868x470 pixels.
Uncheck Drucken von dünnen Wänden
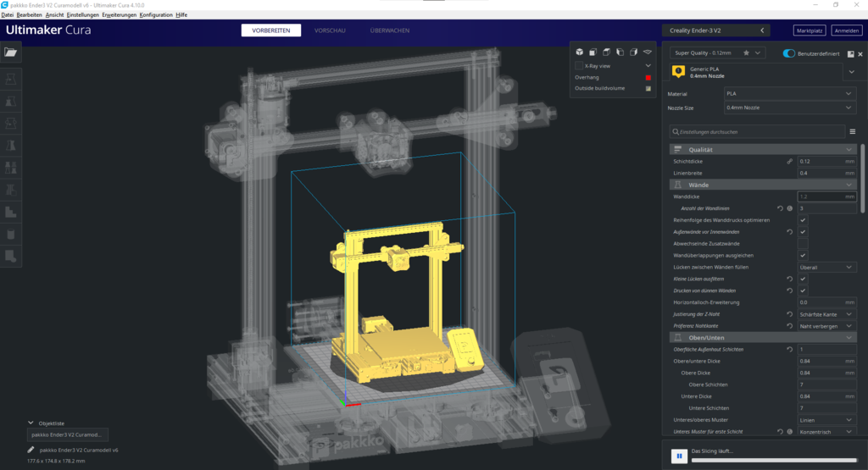803,290
